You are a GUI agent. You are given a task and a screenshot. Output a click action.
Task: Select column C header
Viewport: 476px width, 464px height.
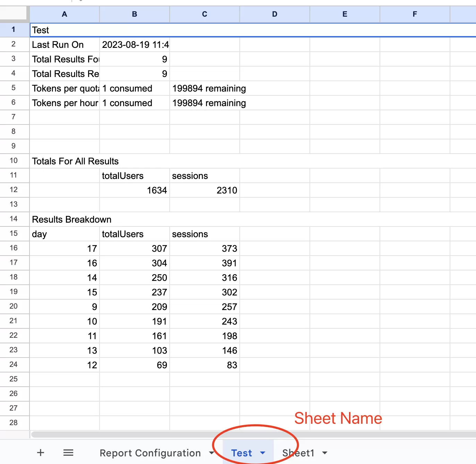point(205,14)
